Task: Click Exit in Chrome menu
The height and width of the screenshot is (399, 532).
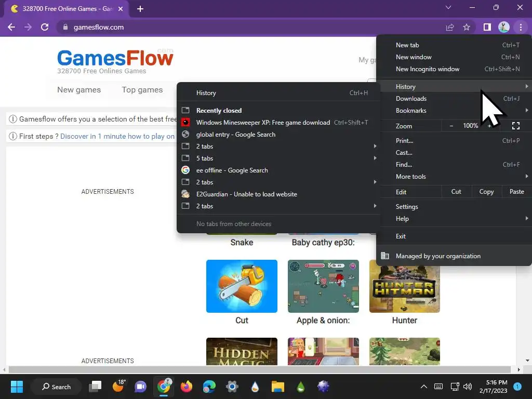Action: [454, 236]
